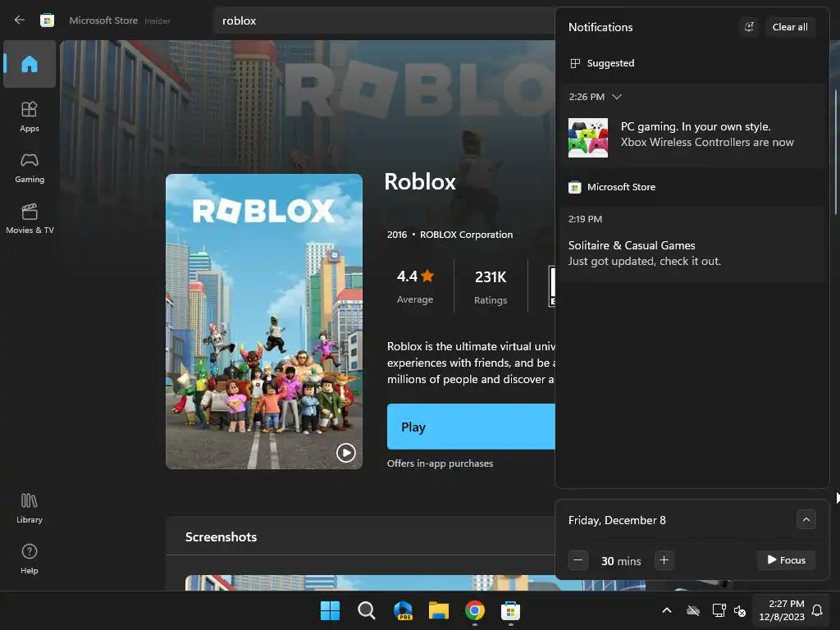Open Movies & TV section in sidebar
Image resolution: width=840 pixels, height=630 pixels.
[x=30, y=218]
